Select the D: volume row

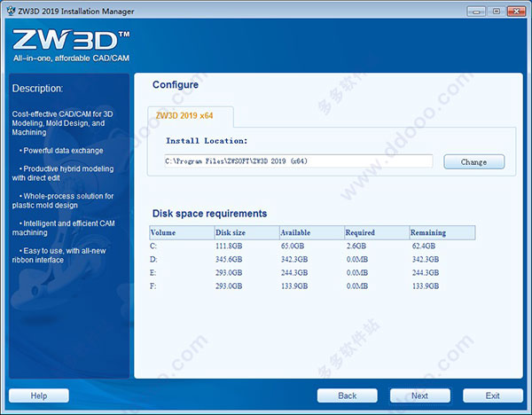[312, 259]
